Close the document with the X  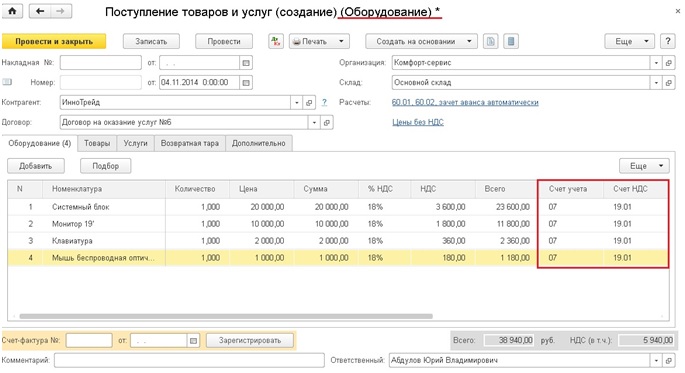click(678, 12)
